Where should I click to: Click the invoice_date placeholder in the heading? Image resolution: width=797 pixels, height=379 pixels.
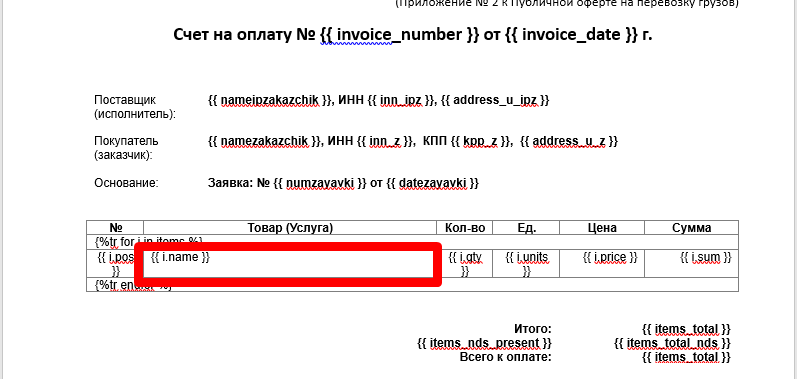tap(572, 35)
